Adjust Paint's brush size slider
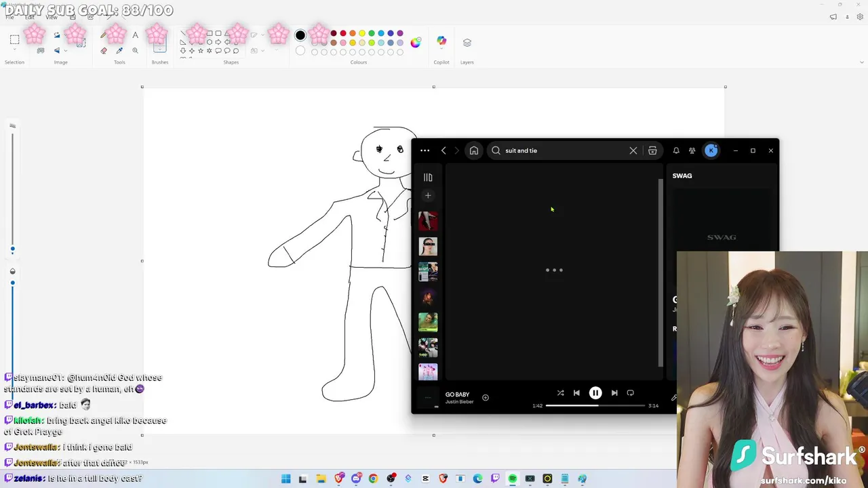Image resolution: width=868 pixels, height=488 pixels. pos(12,249)
